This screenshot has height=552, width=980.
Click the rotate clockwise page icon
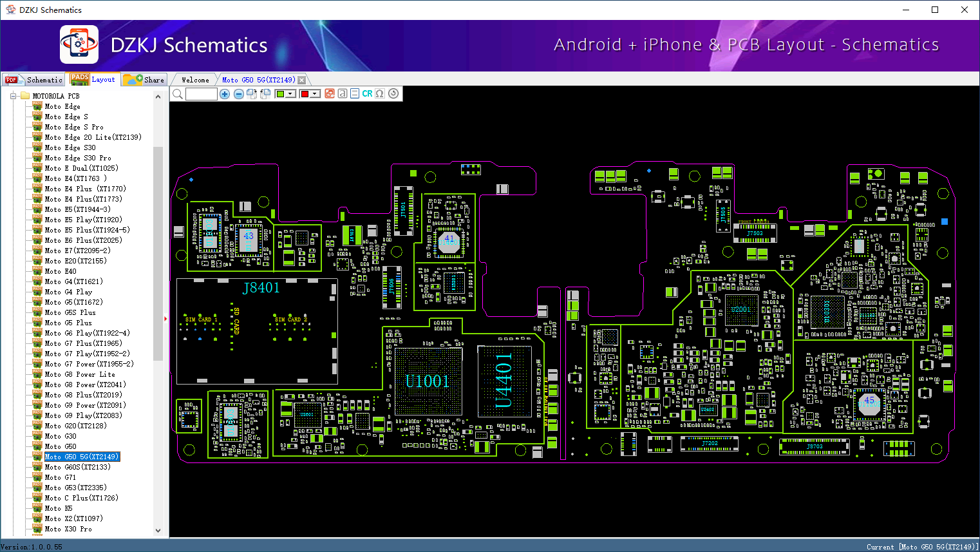point(252,94)
